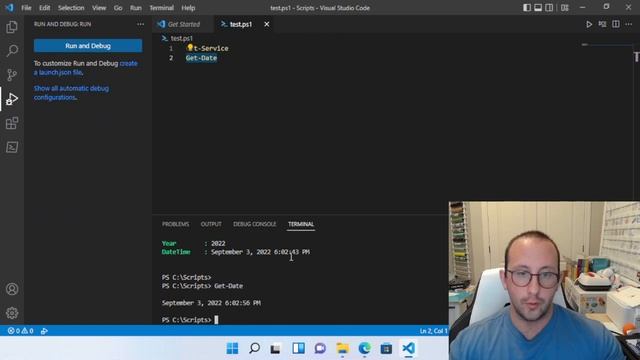Image resolution: width=640 pixels, height=360 pixels.
Task: Click Show all automatic debug configurations link
Action: 71,93
